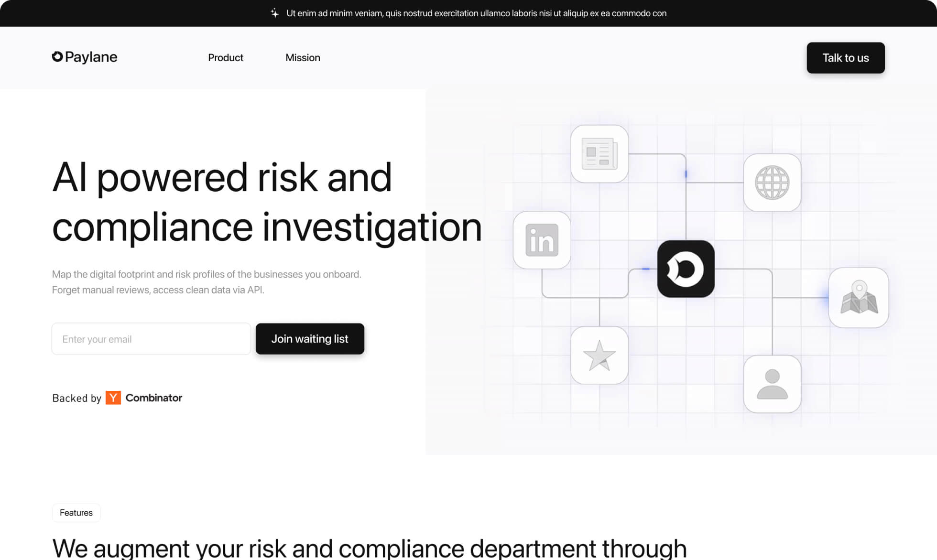Click the central black Paylane logo tile
937x560 pixels.
[686, 269]
